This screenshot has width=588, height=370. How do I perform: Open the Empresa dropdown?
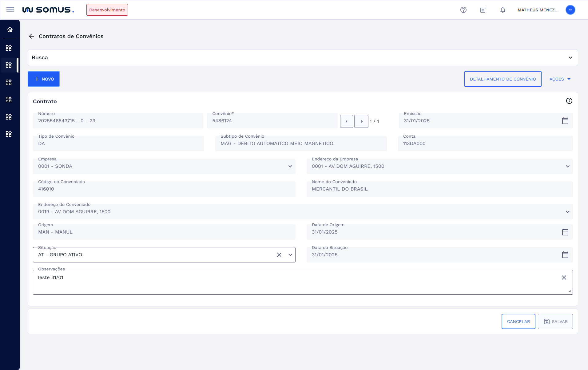coord(290,166)
